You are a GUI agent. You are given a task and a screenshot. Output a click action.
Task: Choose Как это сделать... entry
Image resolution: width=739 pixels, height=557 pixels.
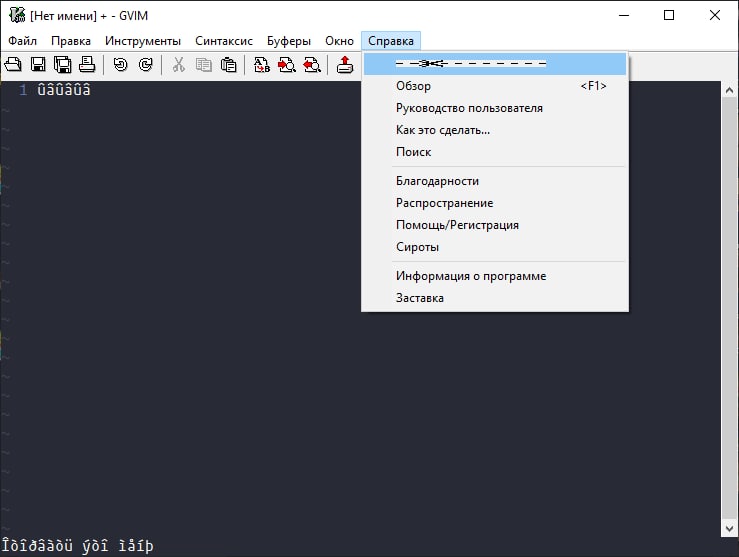click(495, 130)
